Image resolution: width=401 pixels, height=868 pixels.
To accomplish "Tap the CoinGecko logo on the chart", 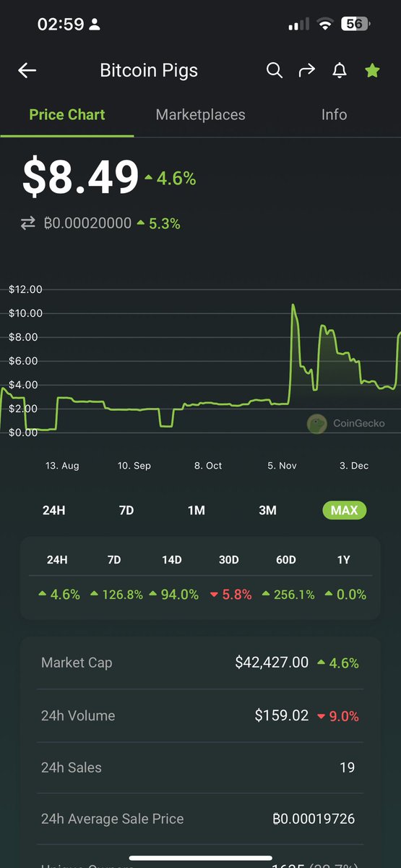I will [x=316, y=423].
